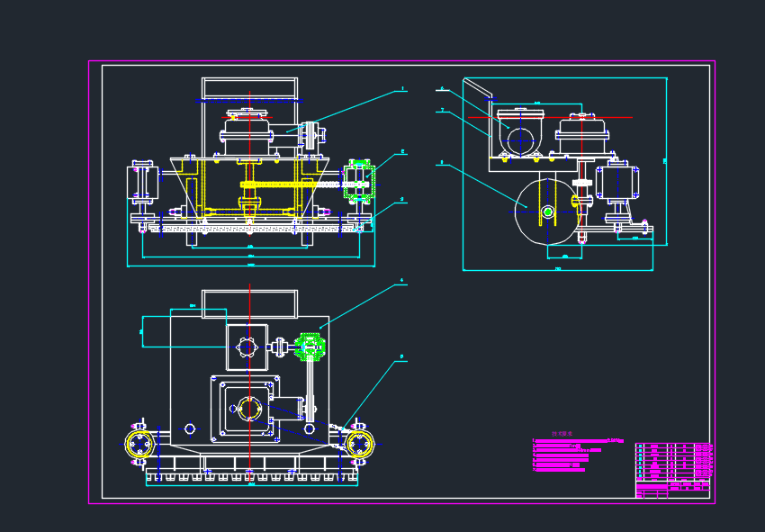The height and width of the screenshot is (532, 765).
Task: Select callout number 7 leader label
Action: tap(442, 111)
